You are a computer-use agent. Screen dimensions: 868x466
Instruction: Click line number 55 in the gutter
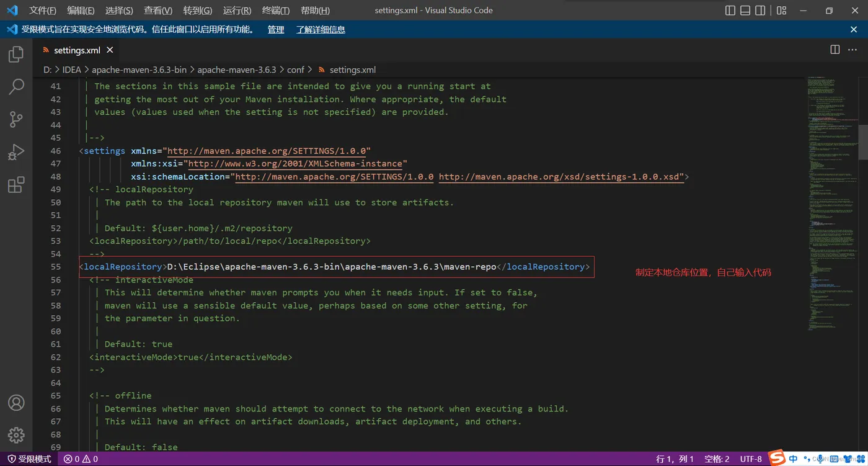[56, 267]
